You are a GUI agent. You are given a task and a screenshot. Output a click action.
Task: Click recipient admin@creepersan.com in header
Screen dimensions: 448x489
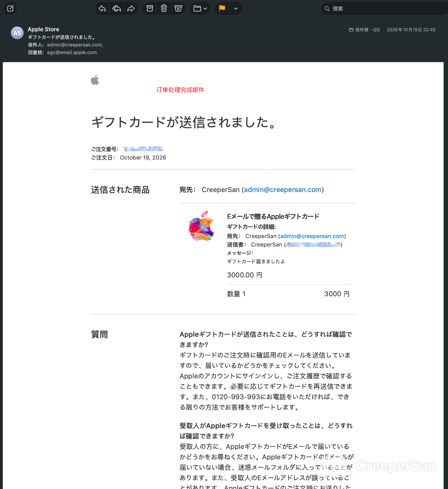pyautogui.click(x=75, y=45)
